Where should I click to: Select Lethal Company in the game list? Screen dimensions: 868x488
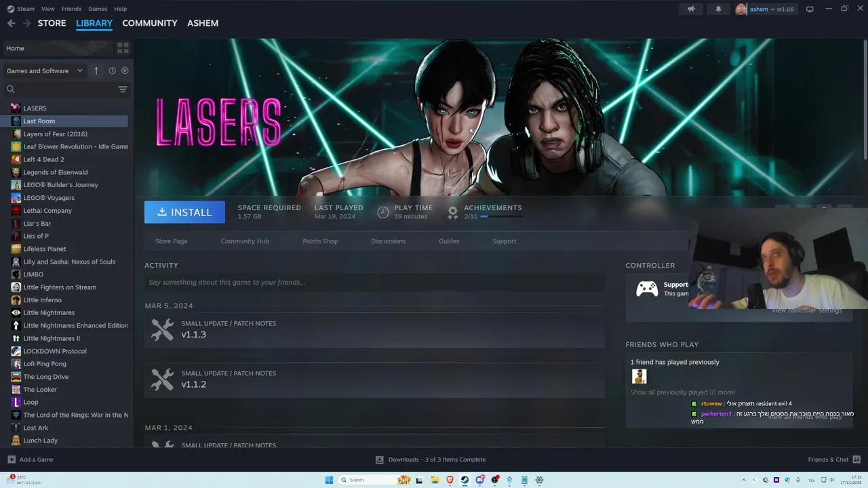[x=47, y=211]
